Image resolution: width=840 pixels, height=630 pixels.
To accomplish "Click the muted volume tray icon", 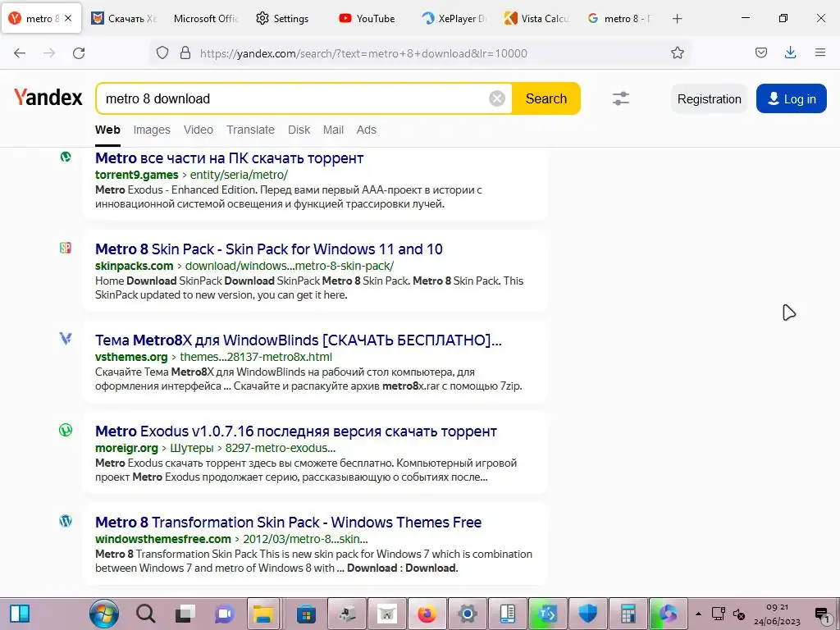I will pyautogui.click(x=739, y=614).
